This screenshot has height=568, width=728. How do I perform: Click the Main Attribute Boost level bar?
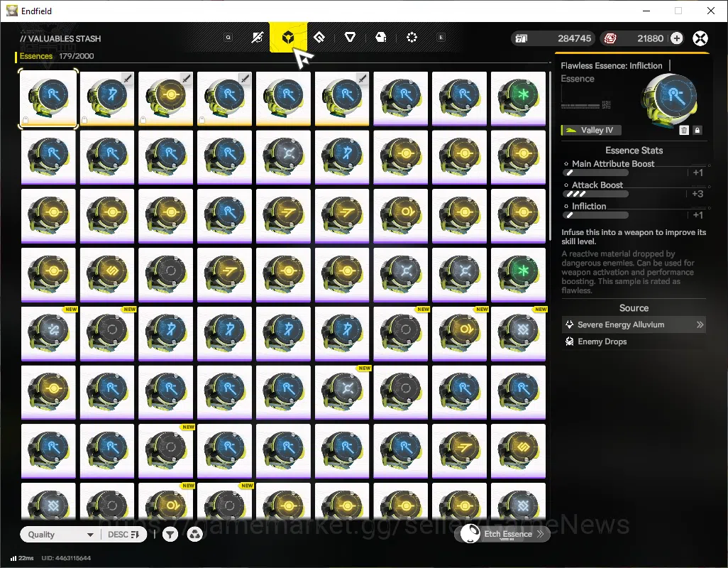(x=596, y=173)
